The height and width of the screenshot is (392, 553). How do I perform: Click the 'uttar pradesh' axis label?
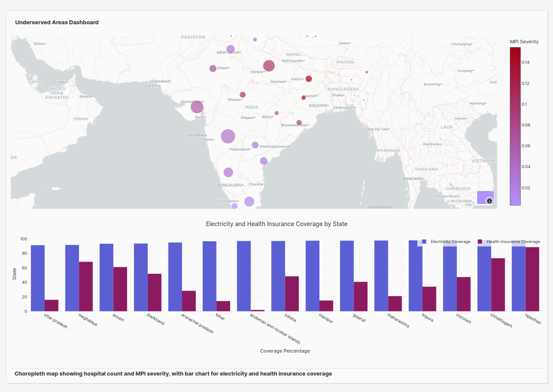(56, 321)
